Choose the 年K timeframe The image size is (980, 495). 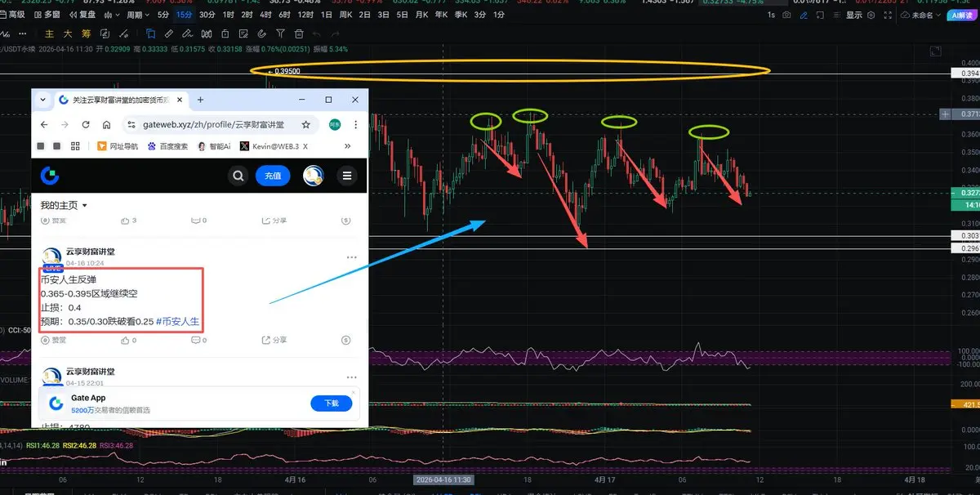click(441, 15)
